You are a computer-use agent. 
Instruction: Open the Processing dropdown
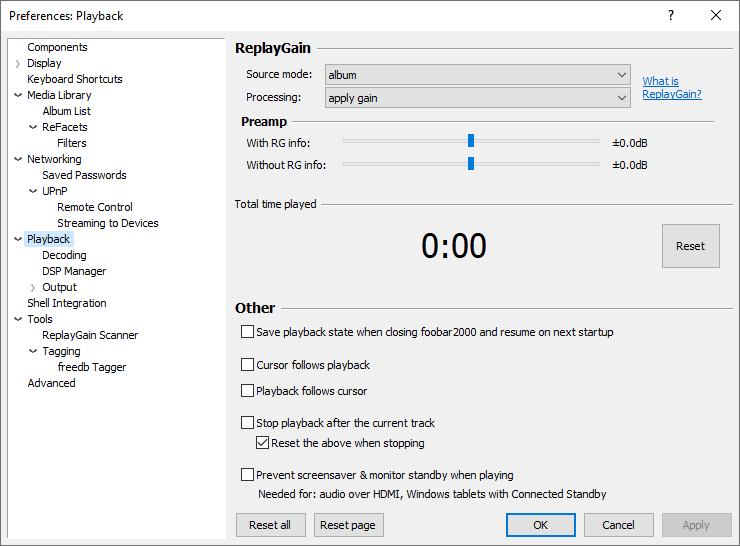pos(477,98)
